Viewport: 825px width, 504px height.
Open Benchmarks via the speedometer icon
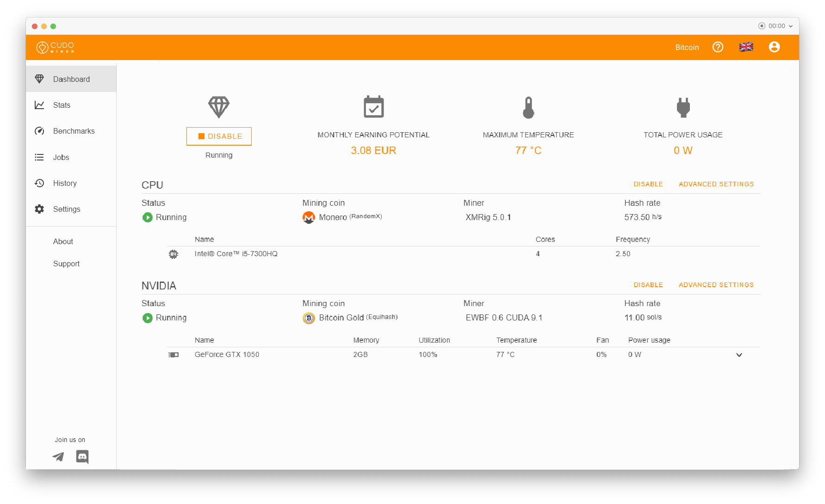40,131
